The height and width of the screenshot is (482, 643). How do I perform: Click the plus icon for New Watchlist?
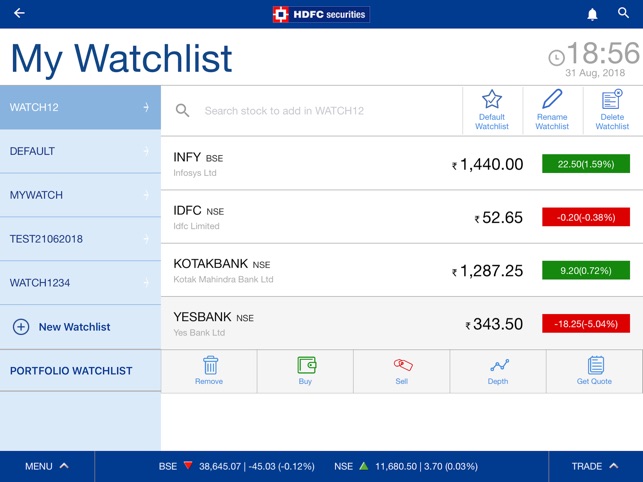click(21, 327)
